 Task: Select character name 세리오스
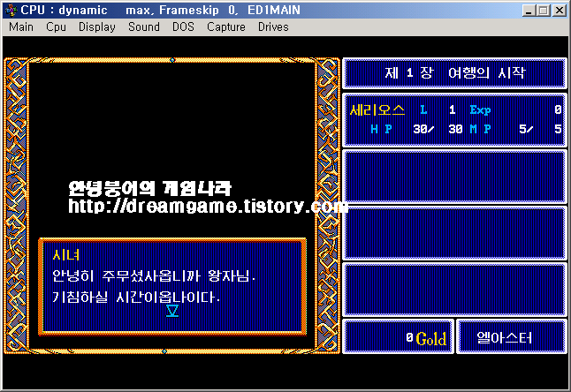click(x=377, y=109)
